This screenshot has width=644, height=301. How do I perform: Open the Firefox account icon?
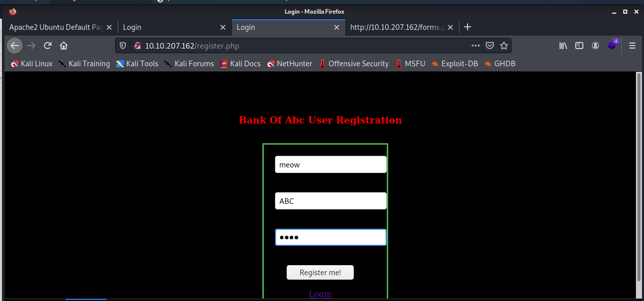coord(595,46)
